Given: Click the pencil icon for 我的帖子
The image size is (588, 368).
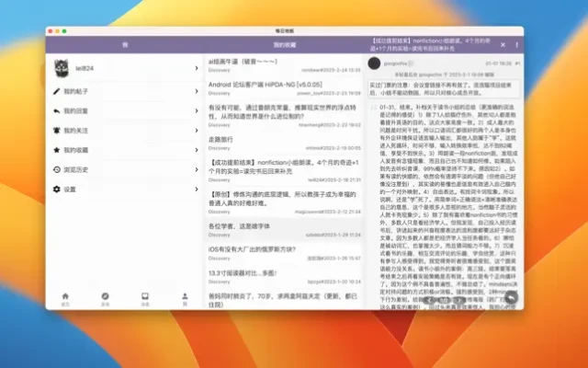Looking at the screenshot, I should pos(56,92).
